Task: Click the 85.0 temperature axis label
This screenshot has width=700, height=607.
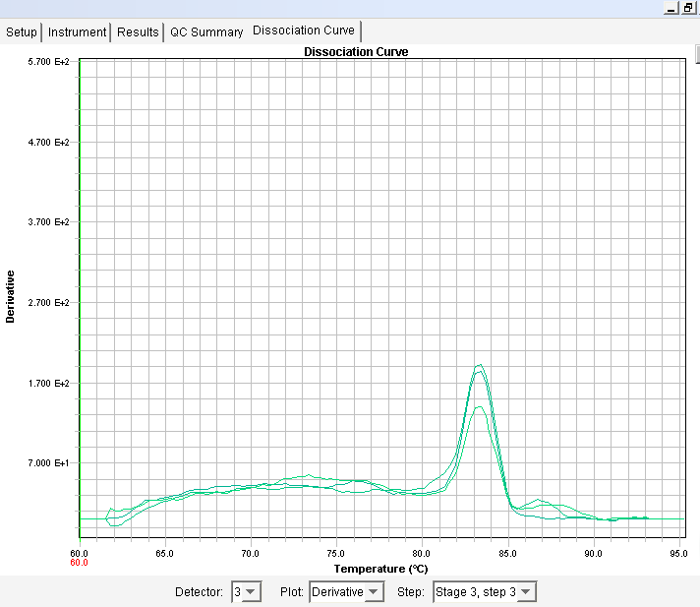Action: [507, 554]
